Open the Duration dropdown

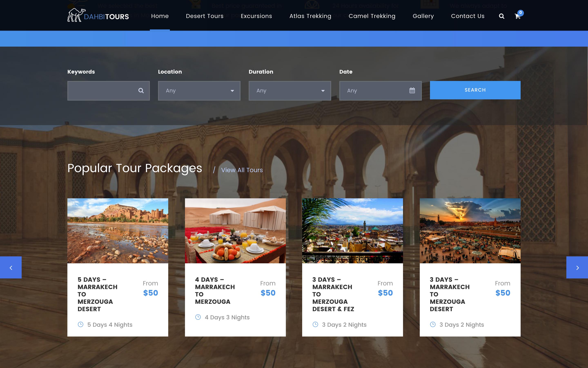[x=290, y=91]
